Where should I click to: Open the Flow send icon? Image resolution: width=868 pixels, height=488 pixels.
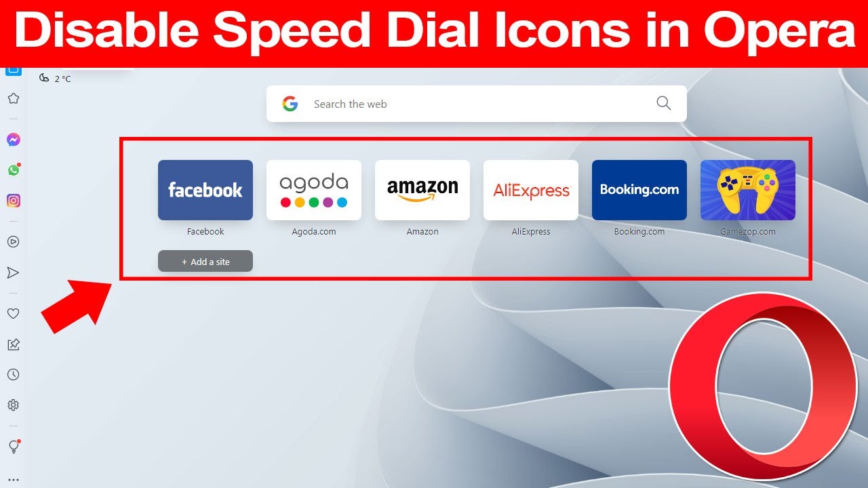(13, 272)
